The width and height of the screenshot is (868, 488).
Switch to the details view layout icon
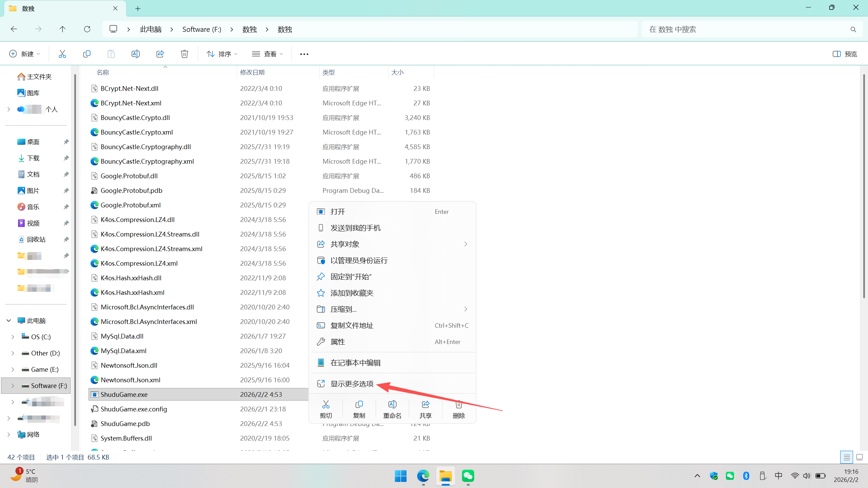(x=847, y=457)
